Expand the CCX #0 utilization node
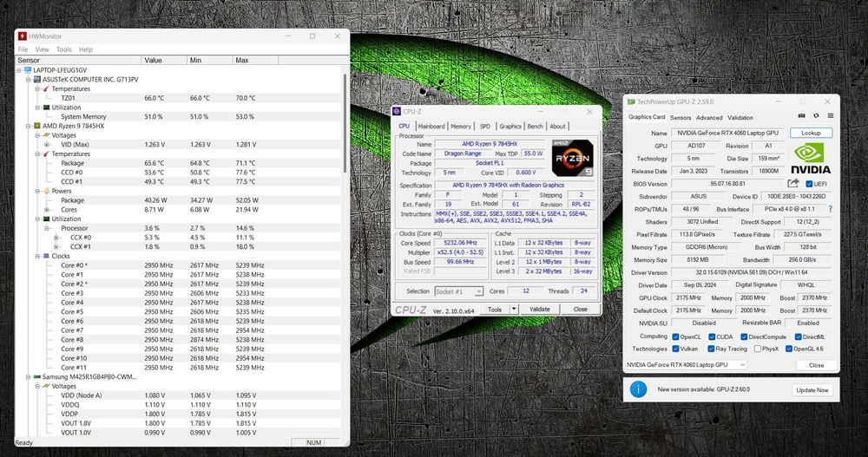Viewport: 868px width, 457px height. coord(56,238)
